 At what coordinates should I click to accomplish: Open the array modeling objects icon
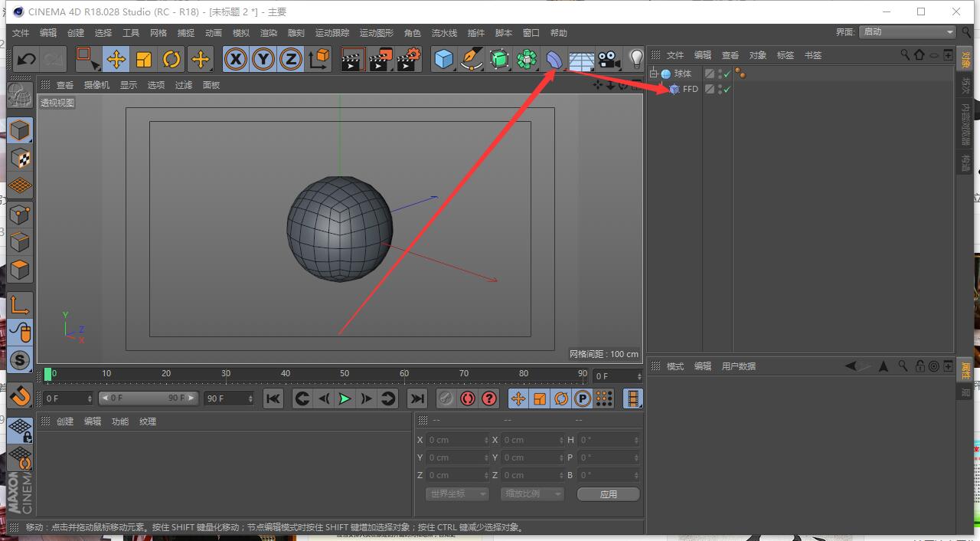pos(527,59)
